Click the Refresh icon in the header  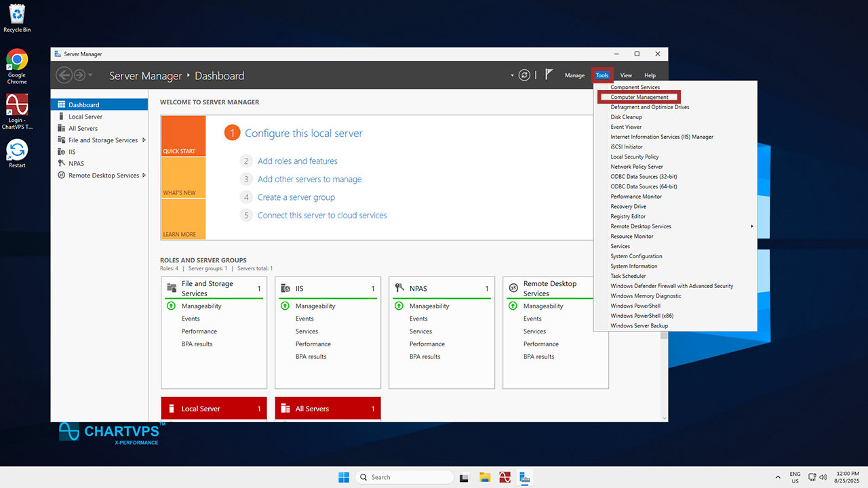click(524, 75)
